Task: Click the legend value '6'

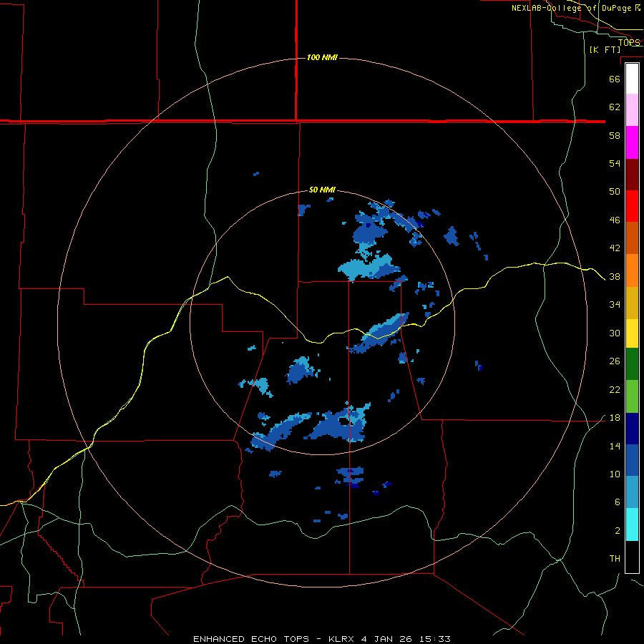Action: 618,502
